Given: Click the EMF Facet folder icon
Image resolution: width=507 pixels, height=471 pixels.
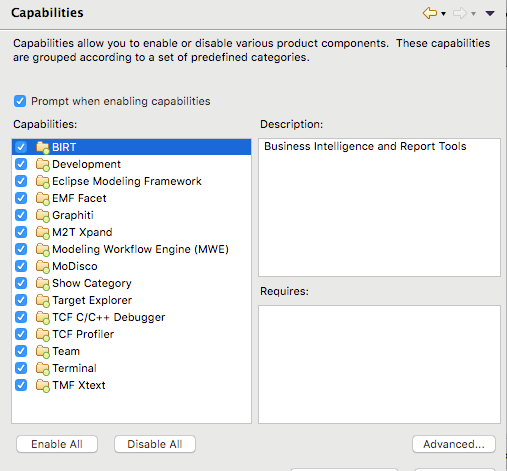Looking at the screenshot, I should click(43, 198).
